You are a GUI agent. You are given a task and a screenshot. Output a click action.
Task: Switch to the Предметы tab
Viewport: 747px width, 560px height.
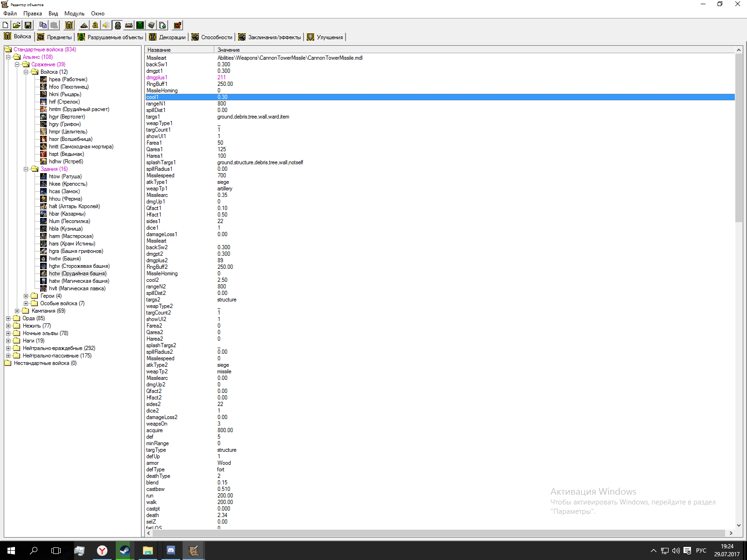[x=55, y=37]
